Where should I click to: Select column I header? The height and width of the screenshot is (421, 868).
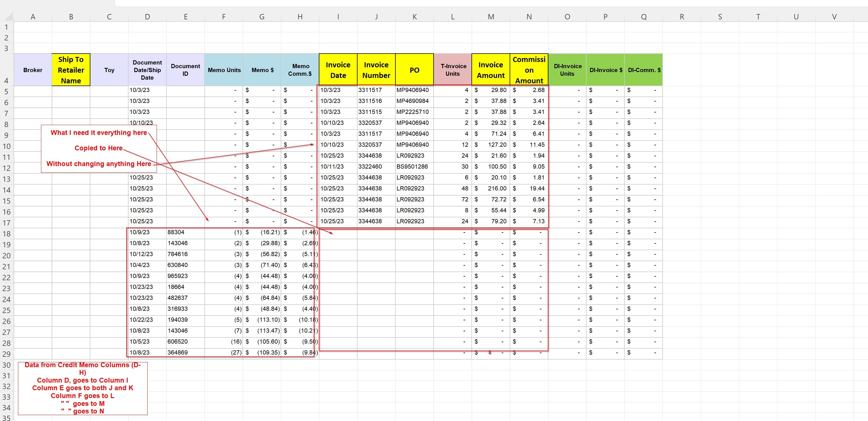tap(338, 17)
